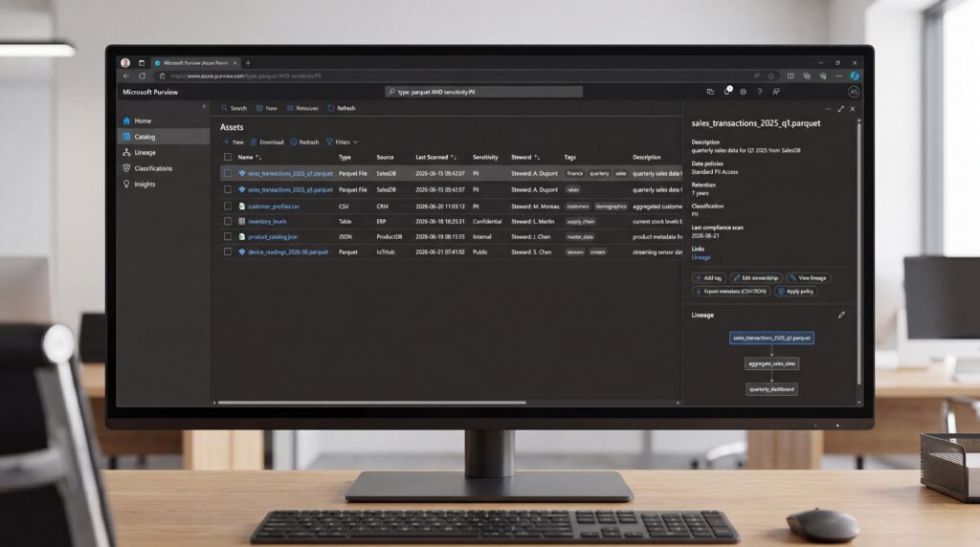Click the sensors tag on device_readings row

[575, 252]
